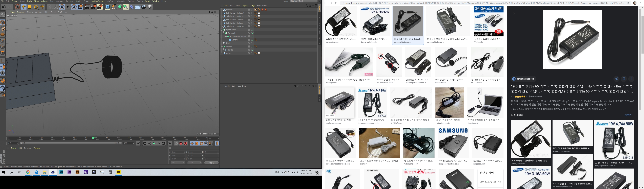Image resolution: width=644 pixels, height=189 pixels.
Task: Open the World coordinate dropdown
Action: click(178, 163)
